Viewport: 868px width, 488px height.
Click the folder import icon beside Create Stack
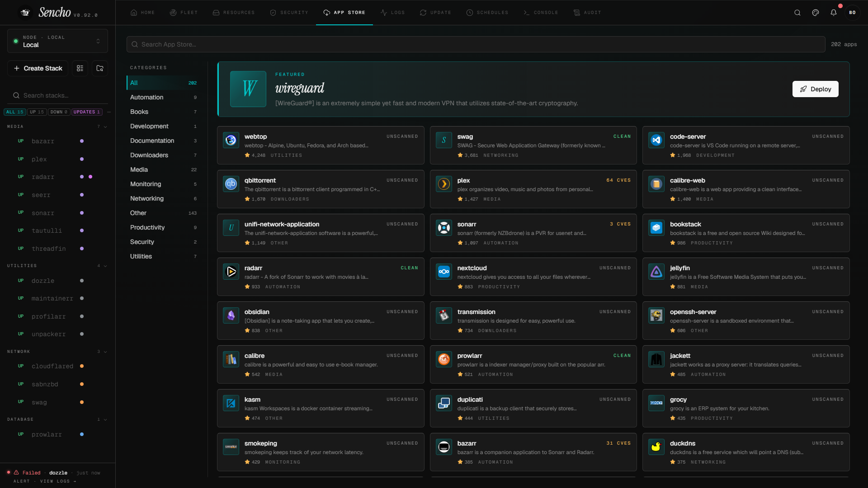click(100, 68)
